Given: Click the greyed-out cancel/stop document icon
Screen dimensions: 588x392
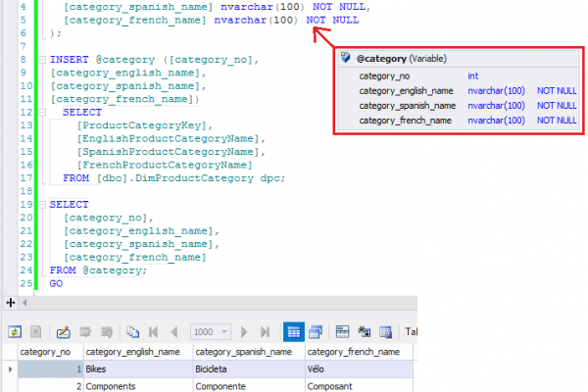Looking at the screenshot, I should (x=35, y=332).
